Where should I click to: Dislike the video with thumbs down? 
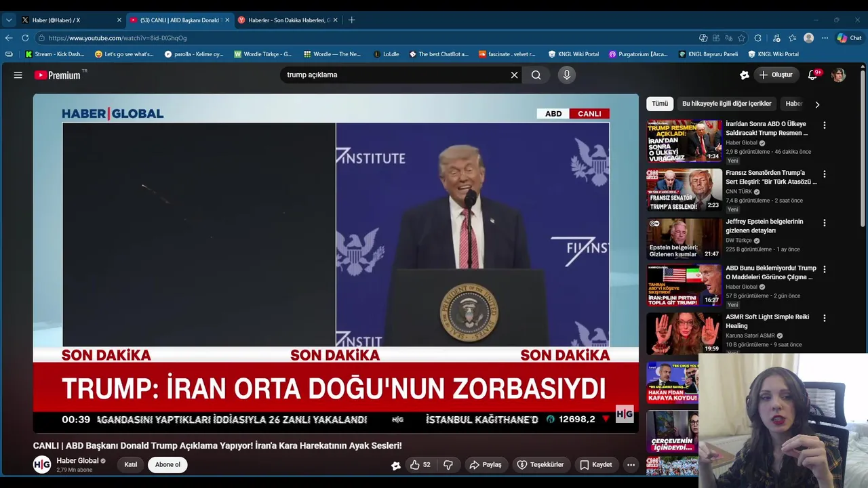point(448,465)
